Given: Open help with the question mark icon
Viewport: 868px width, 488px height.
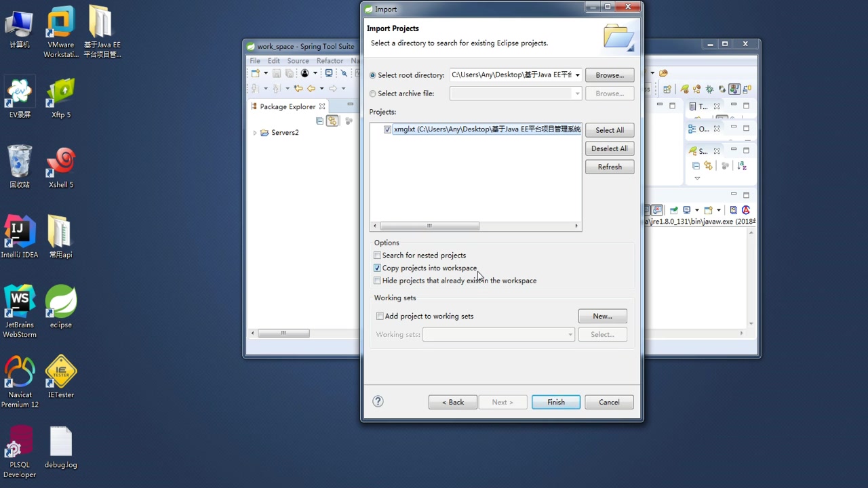Looking at the screenshot, I should 378,401.
